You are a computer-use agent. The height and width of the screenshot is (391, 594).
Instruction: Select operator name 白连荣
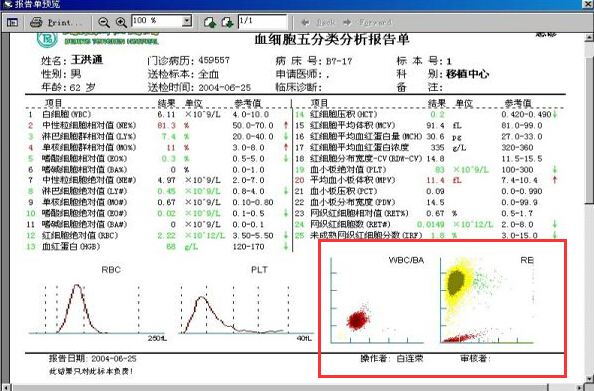click(x=410, y=358)
